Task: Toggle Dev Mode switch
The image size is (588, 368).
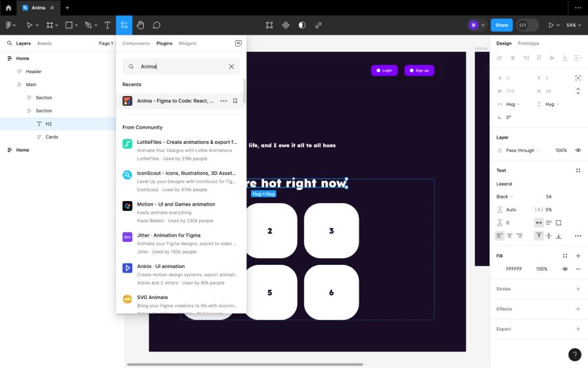Action: 527,25
